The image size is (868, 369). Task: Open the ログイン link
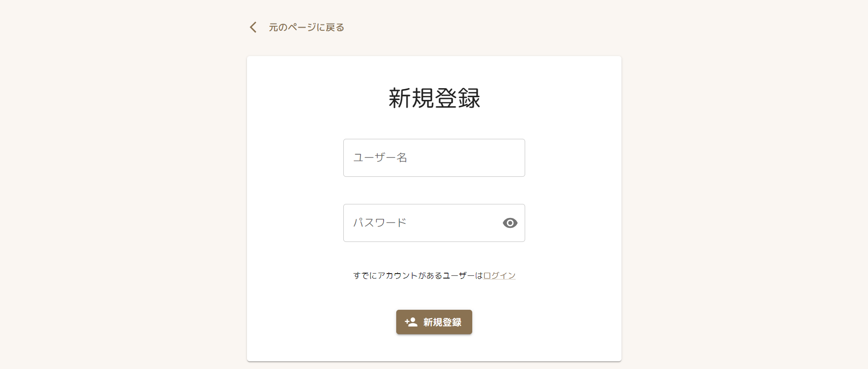pyautogui.click(x=499, y=275)
